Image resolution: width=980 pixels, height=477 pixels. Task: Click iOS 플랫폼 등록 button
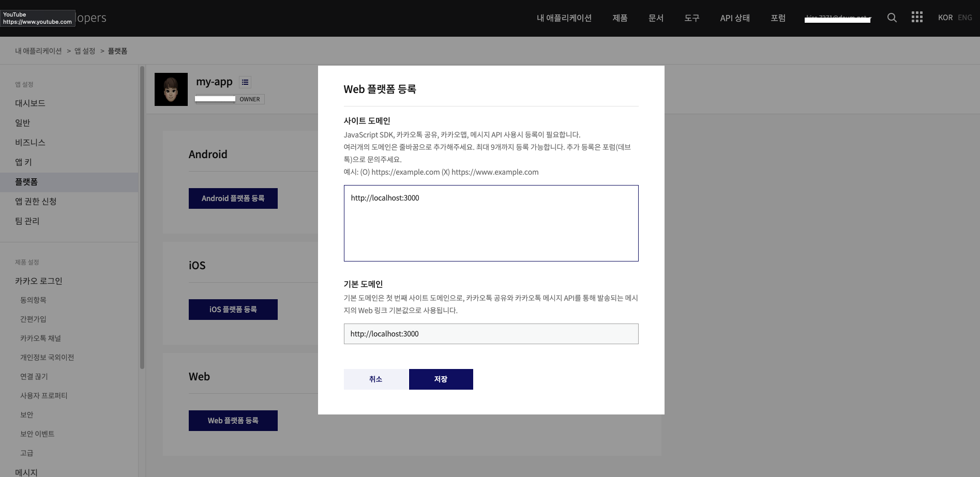[x=233, y=310]
